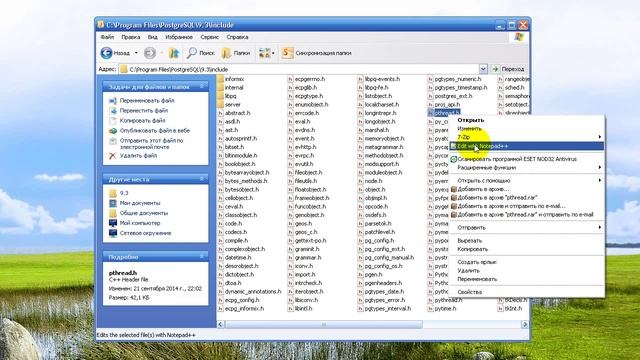This screenshot has width=640, height=360.
Task: Open the Правка menu
Action: (131, 37)
